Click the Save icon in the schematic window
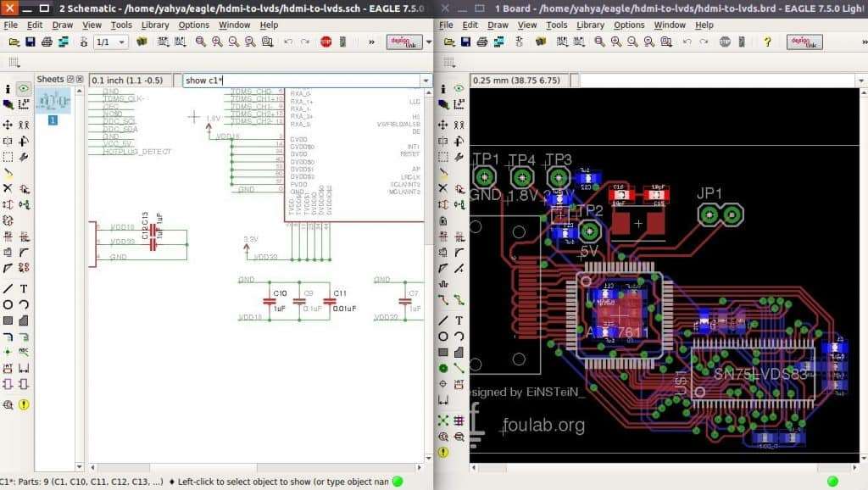This screenshot has height=490, width=868. point(30,42)
